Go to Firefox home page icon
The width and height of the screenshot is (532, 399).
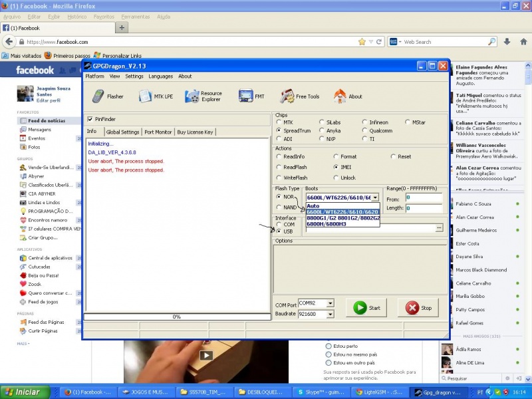523,42
